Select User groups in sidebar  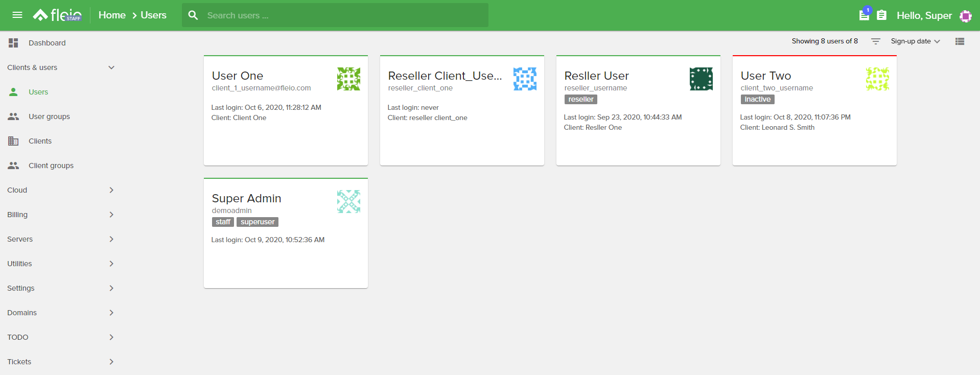pos(49,116)
